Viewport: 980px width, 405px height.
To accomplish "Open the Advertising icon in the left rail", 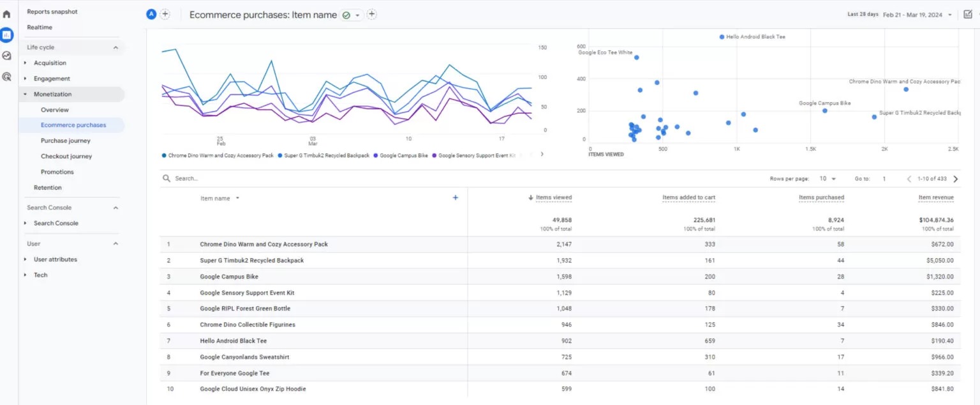I will [6, 77].
